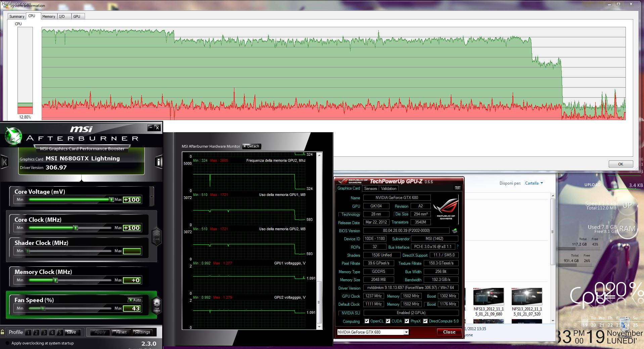Uncheck the DirectCompute 5.0 checkbox
644x349 pixels.
[425, 321]
